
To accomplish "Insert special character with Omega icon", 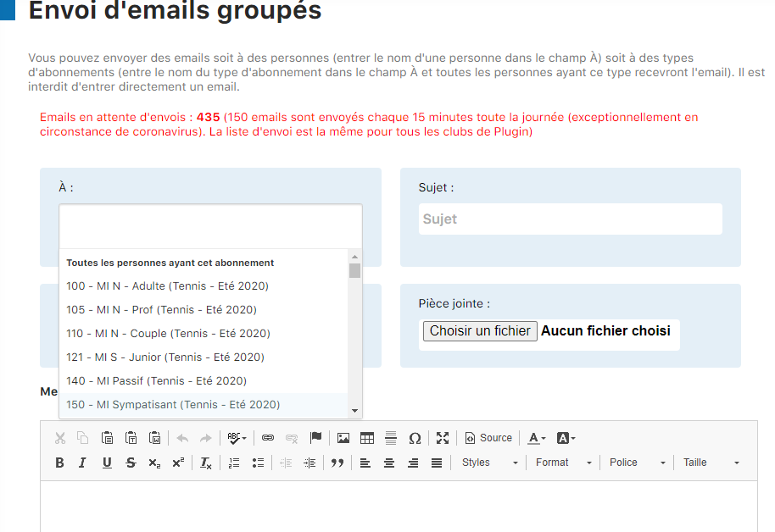I will pyautogui.click(x=415, y=438).
